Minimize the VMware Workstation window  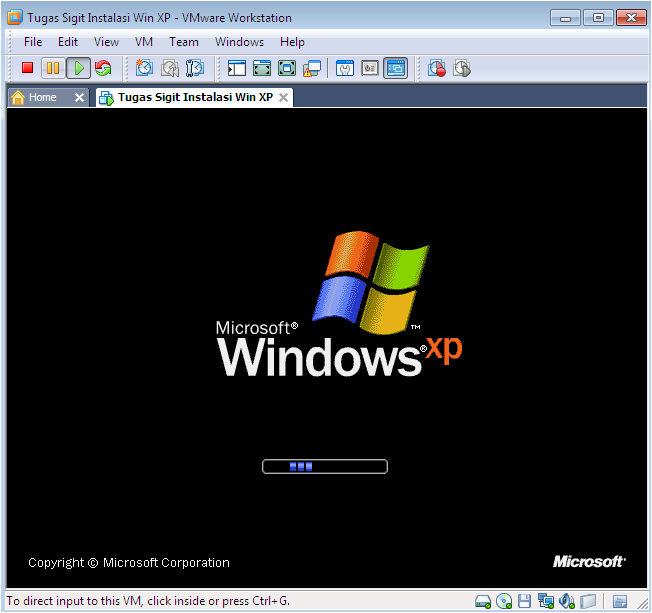(565, 18)
